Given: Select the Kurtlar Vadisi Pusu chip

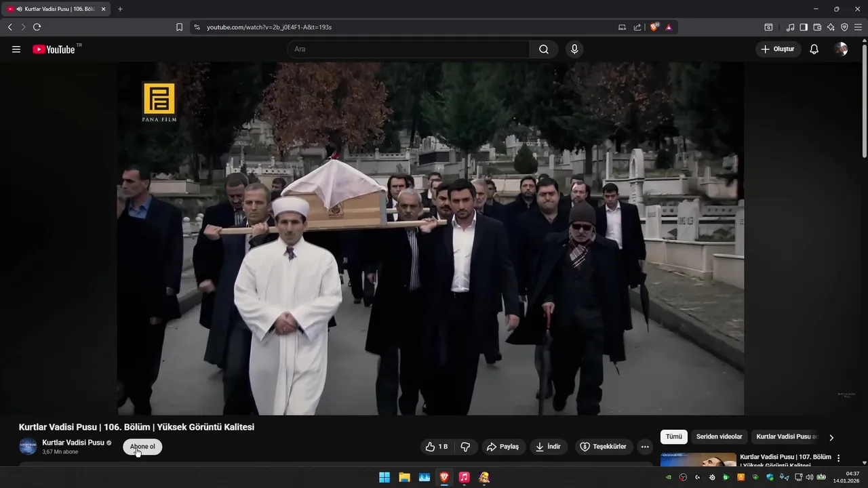Looking at the screenshot, I should click(x=786, y=437).
